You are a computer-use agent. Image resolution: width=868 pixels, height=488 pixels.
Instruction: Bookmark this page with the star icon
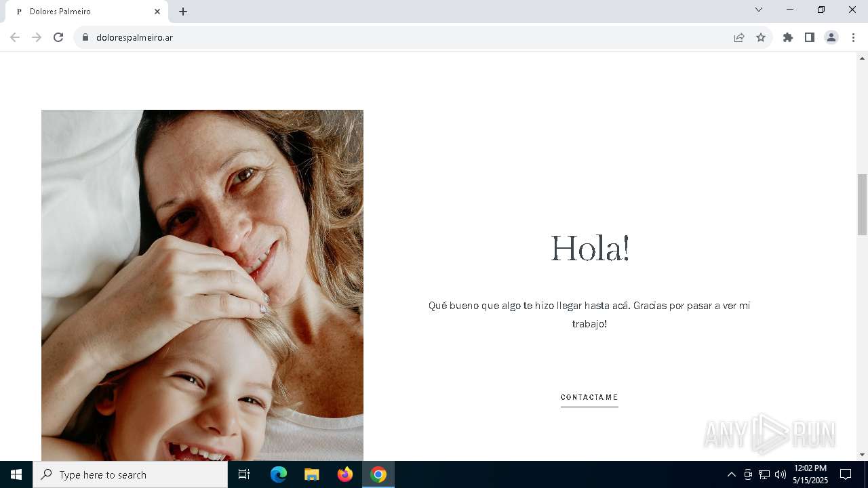point(761,37)
